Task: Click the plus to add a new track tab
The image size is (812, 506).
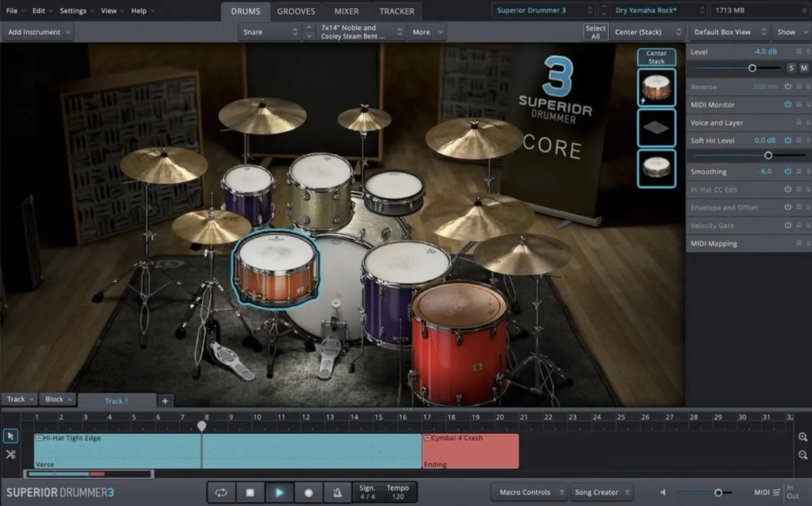Action: (x=164, y=401)
